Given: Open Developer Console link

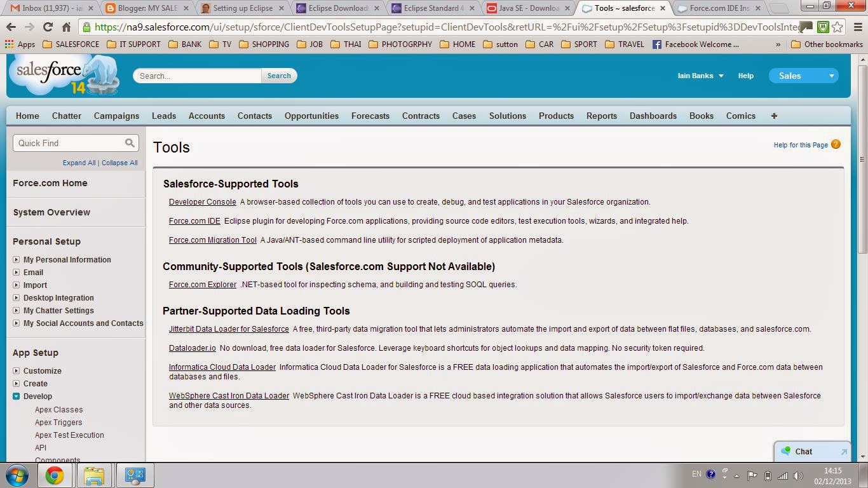Looking at the screenshot, I should click(203, 202).
